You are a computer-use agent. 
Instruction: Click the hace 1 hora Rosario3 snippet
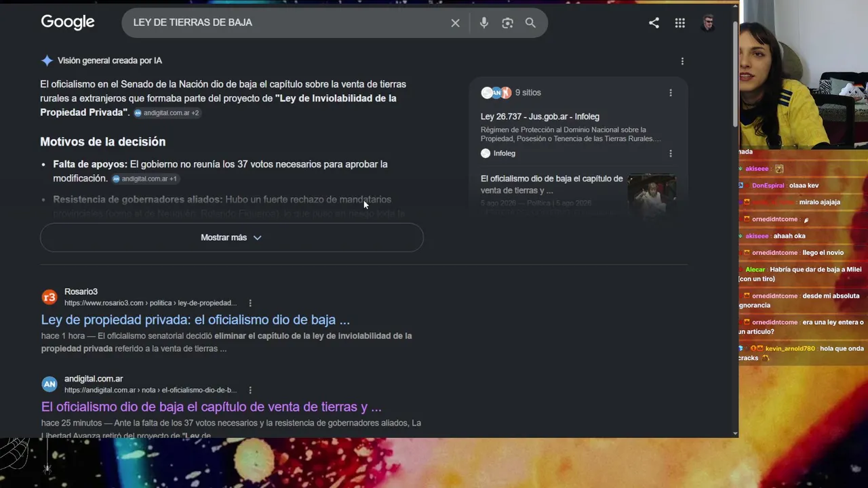(226, 342)
